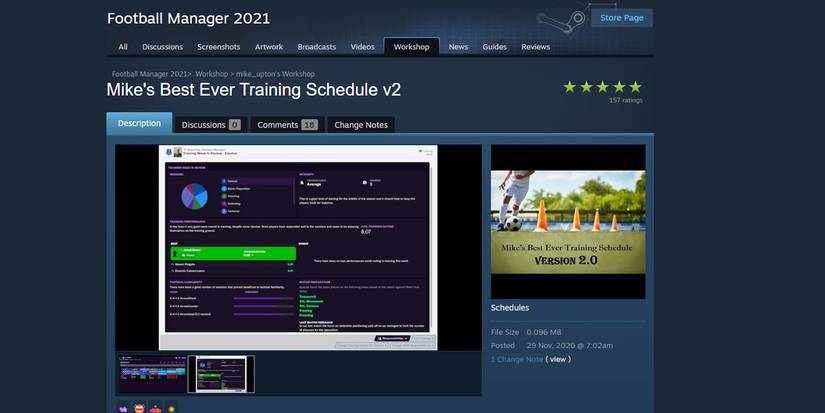Open the Discussions hub tab in top navigation
825x413 pixels.
tap(162, 47)
